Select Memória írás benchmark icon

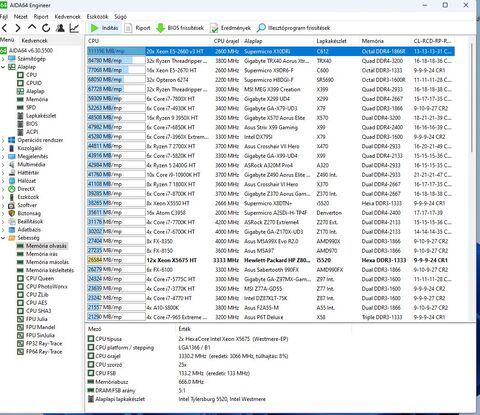[x=20, y=254]
